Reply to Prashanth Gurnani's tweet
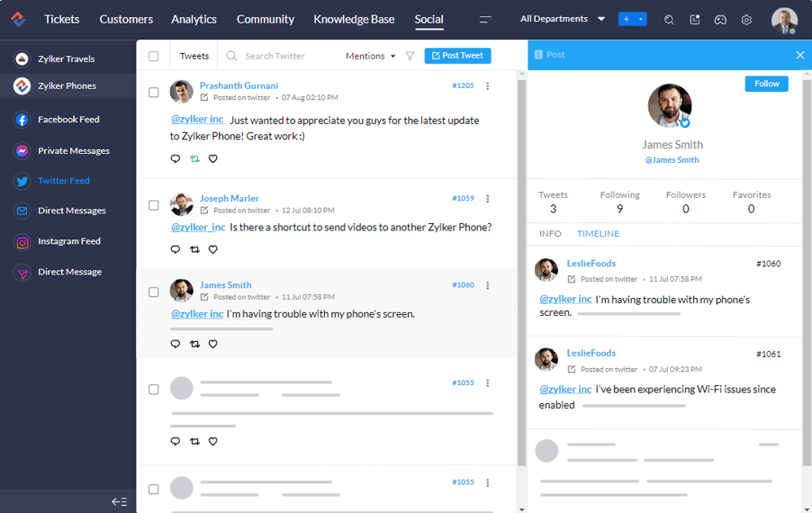Screen dimensions: 812x513 point(176,159)
